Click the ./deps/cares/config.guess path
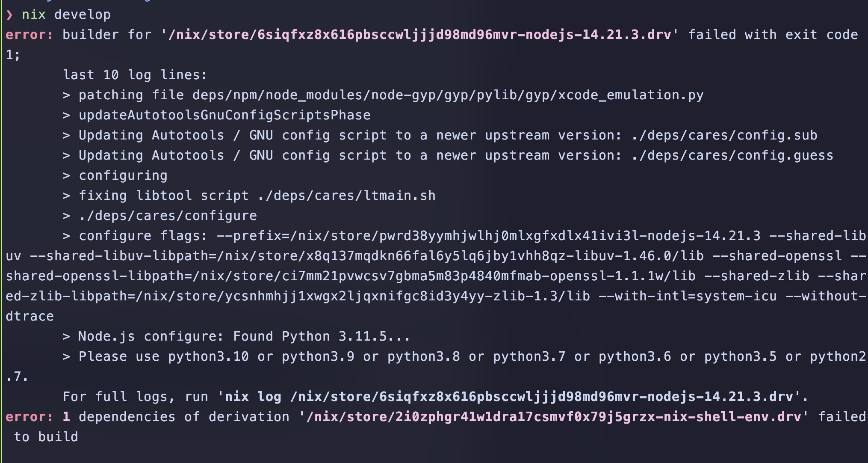Viewport: 868px width, 463px height. (732, 156)
